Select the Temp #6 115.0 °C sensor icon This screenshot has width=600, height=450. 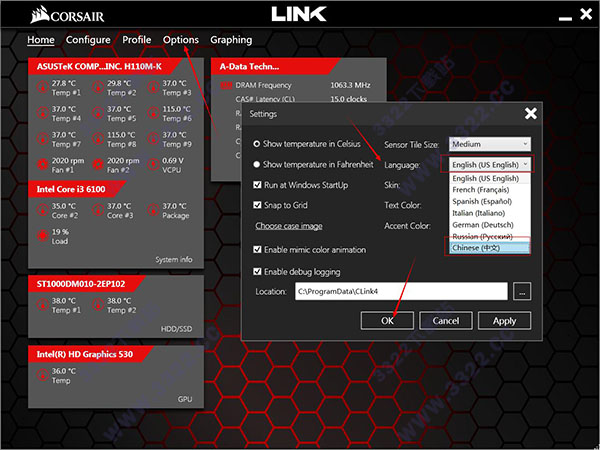pyautogui.click(x=153, y=113)
